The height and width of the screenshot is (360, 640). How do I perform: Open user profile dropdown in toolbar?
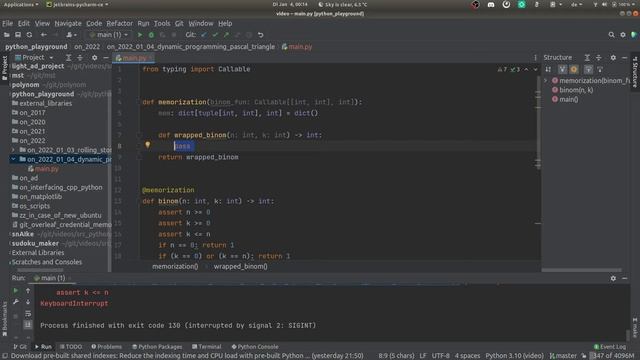[x=71, y=35]
